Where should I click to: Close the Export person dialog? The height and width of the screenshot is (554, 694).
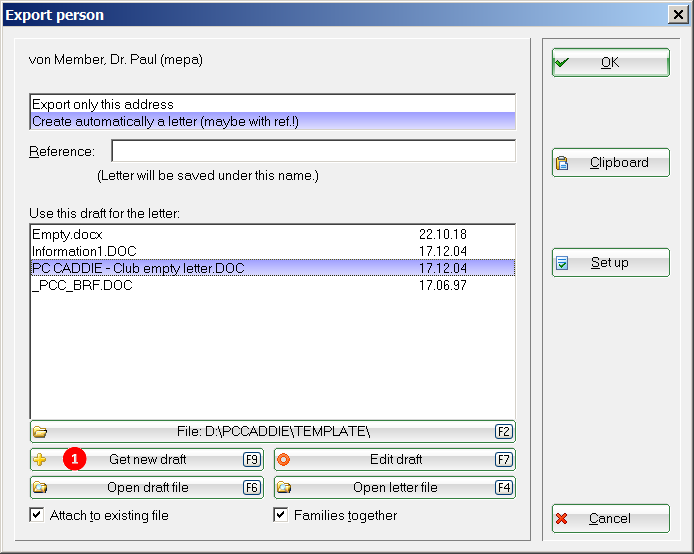pos(678,15)
